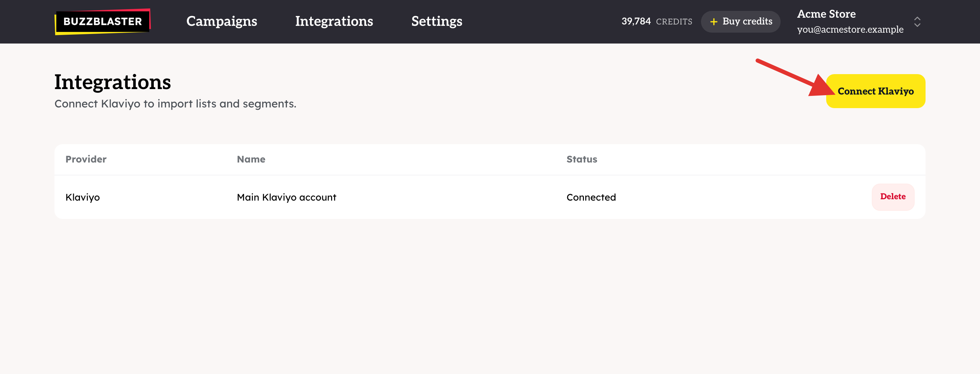Click the Status column header
This screenshot has height=374, width=980.
click(582, 159)
